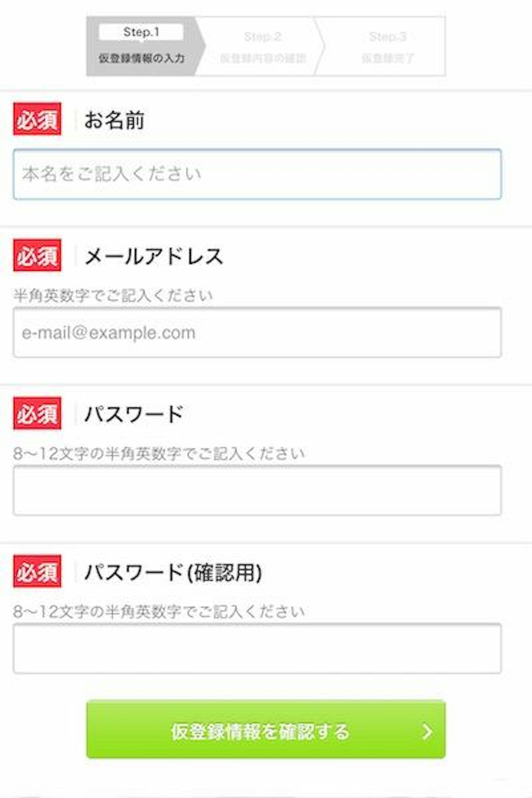Click the メールアドレス field label
The height and width of the screenshot is (798, 532).
(x=154, y=256)
